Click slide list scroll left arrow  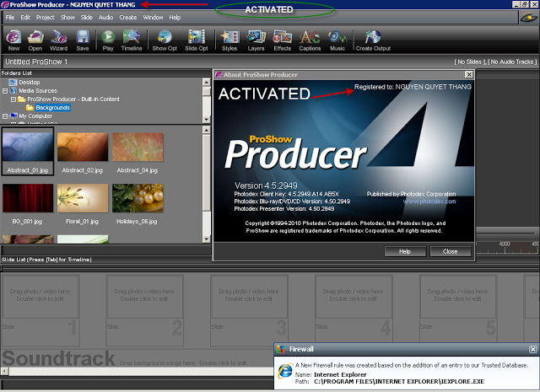[4, 372]
